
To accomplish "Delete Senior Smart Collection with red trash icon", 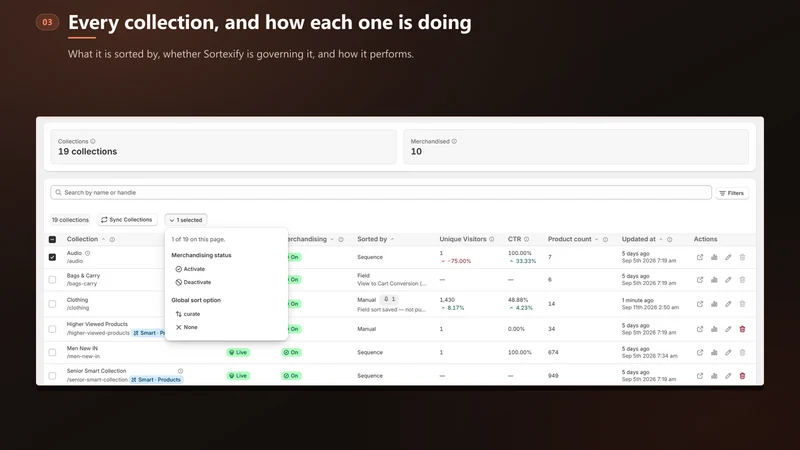I will [x=742, y=376].
